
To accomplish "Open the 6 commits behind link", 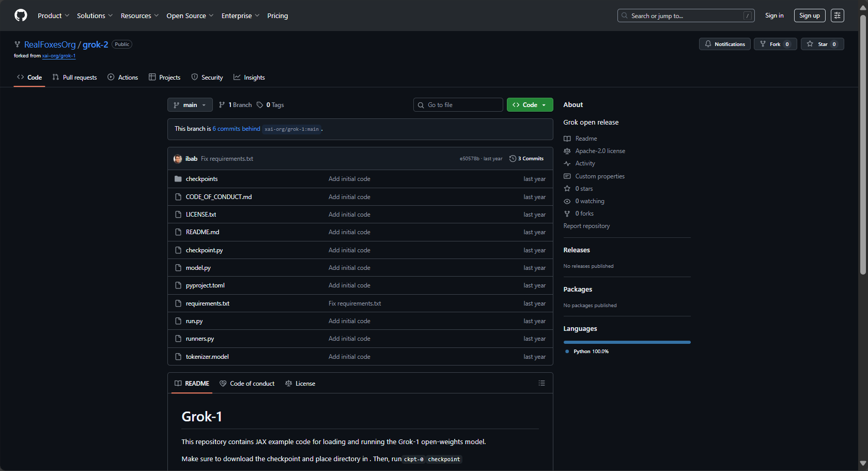I will click(236, 129).
